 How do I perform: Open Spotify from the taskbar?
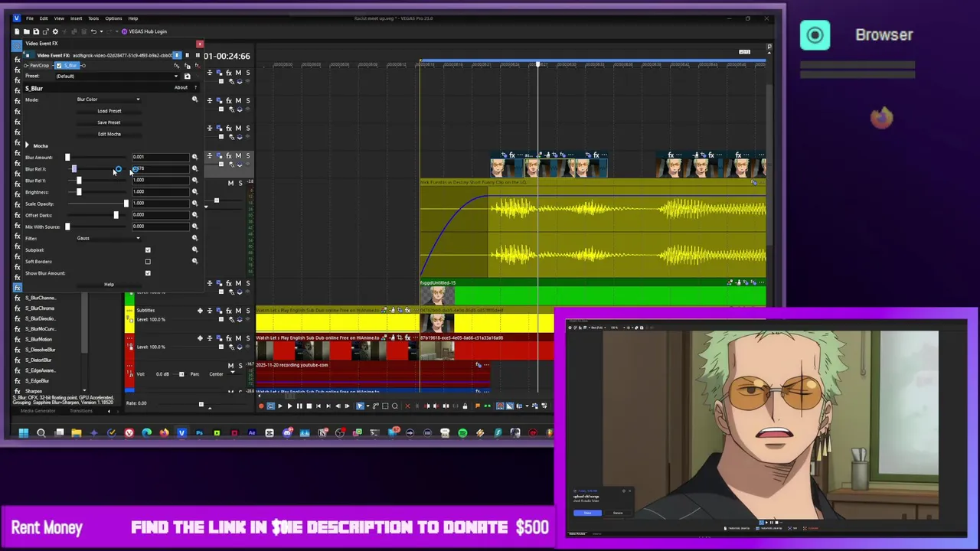462,432
